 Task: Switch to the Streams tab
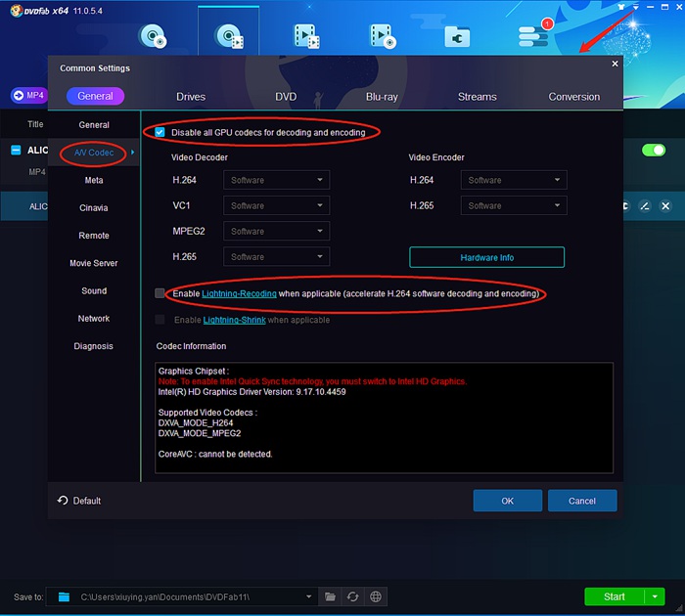click(x=478, y=97)
